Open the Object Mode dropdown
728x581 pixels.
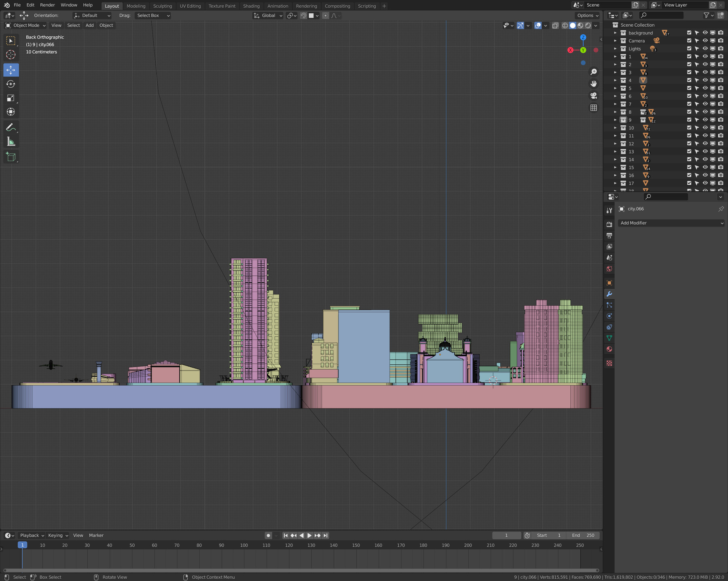click(26, 25)
